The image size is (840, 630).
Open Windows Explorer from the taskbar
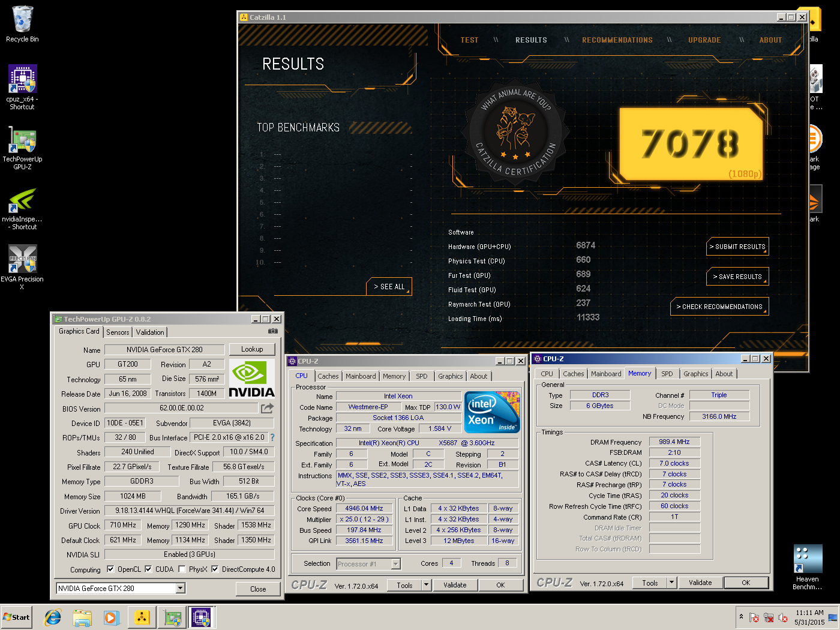point(82,617)
